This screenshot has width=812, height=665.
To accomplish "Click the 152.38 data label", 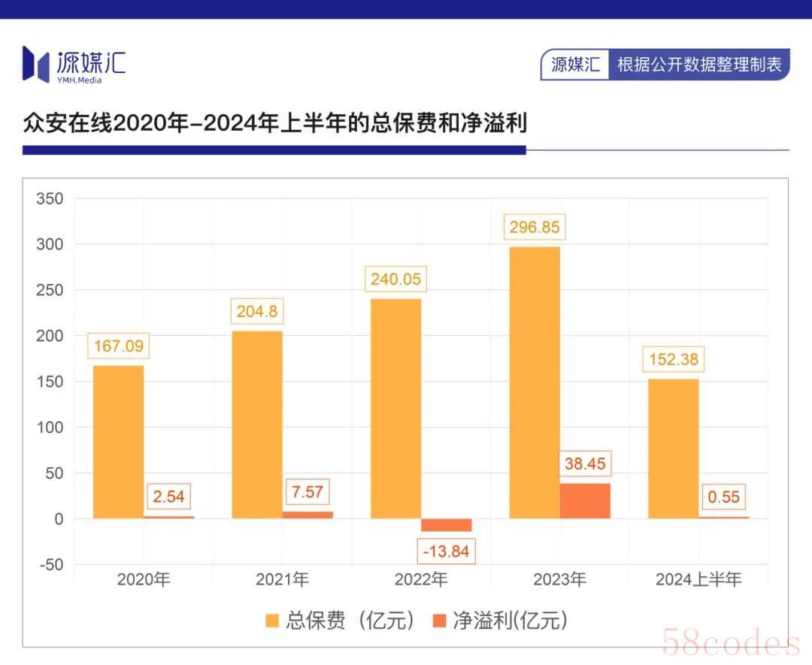I will point(673,359).
